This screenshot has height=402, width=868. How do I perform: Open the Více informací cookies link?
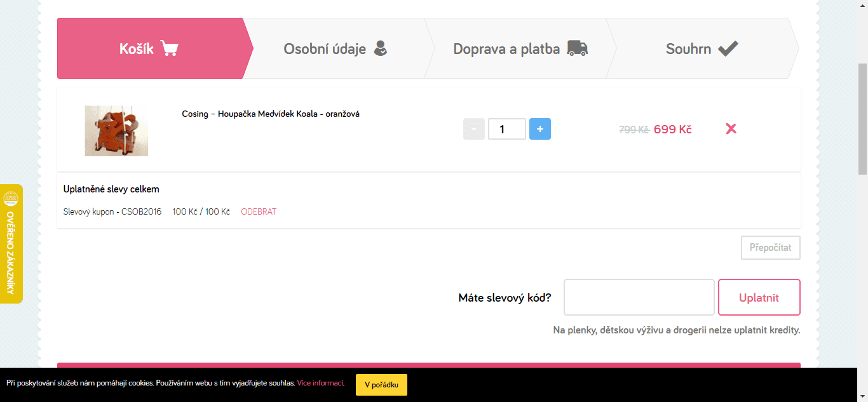[319, 384]
